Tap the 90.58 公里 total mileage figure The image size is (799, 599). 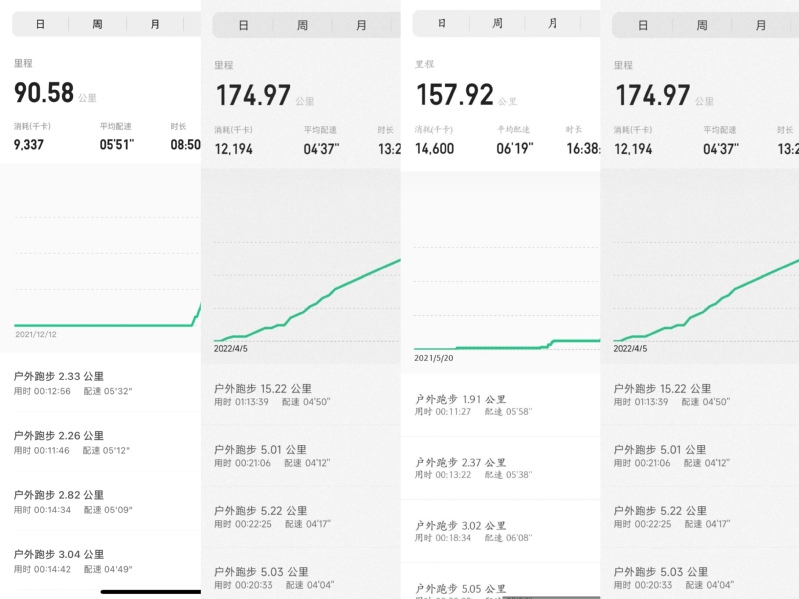55,93
